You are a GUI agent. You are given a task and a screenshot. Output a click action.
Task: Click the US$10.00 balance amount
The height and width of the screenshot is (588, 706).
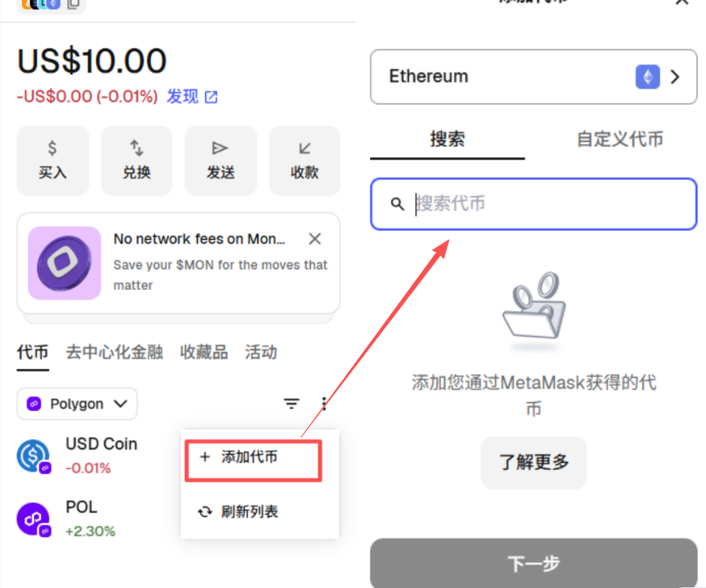[92, 61]
